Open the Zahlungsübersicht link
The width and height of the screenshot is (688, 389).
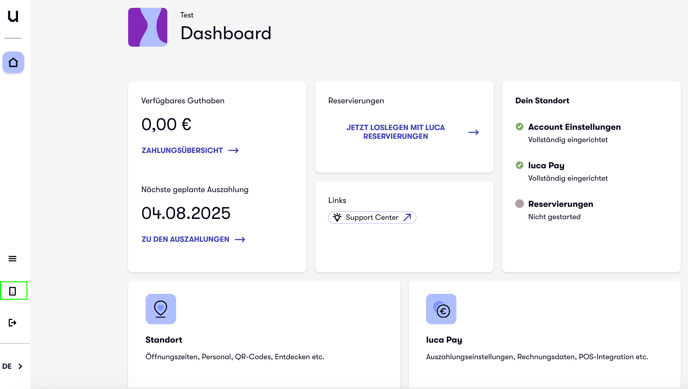(182, 150)
